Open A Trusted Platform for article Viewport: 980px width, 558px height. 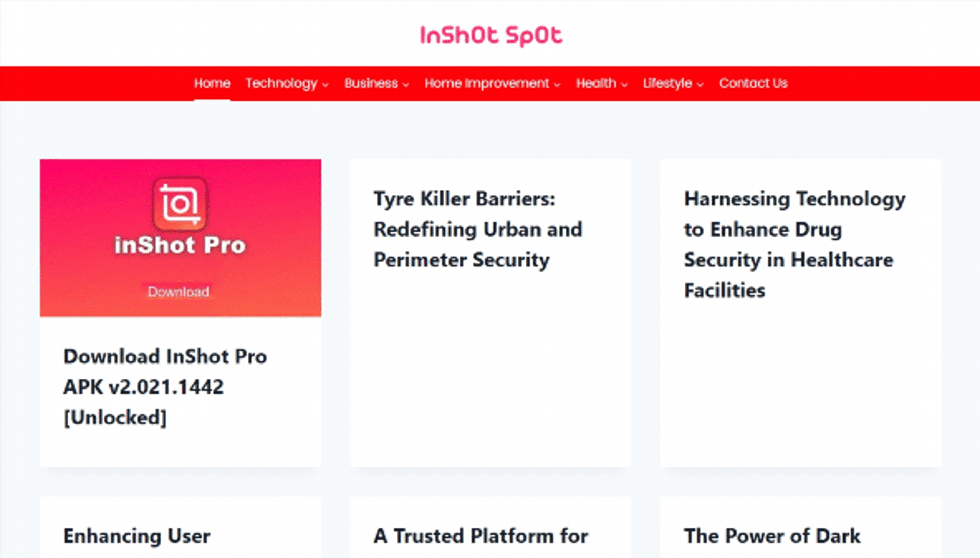pos(480,536)
